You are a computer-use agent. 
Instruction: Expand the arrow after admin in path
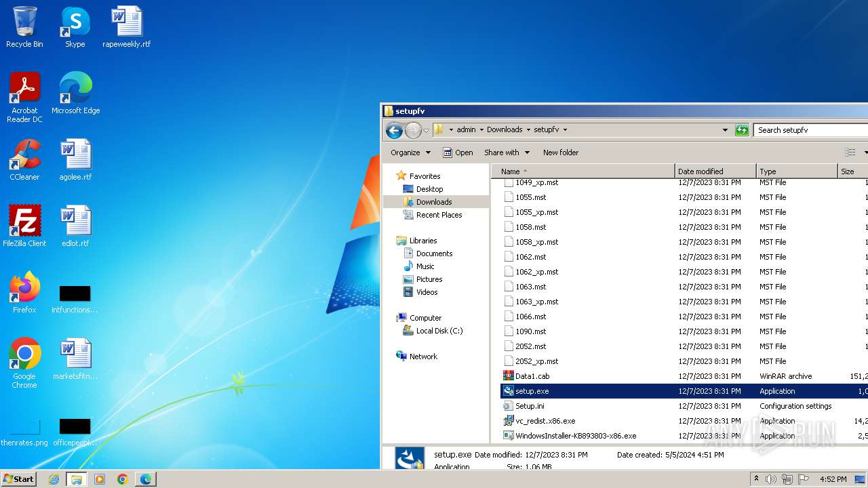coord(481,130)
